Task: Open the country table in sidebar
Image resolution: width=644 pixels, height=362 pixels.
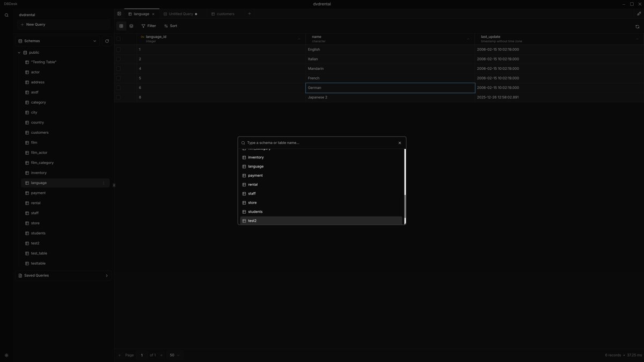Action: point(65,122)
